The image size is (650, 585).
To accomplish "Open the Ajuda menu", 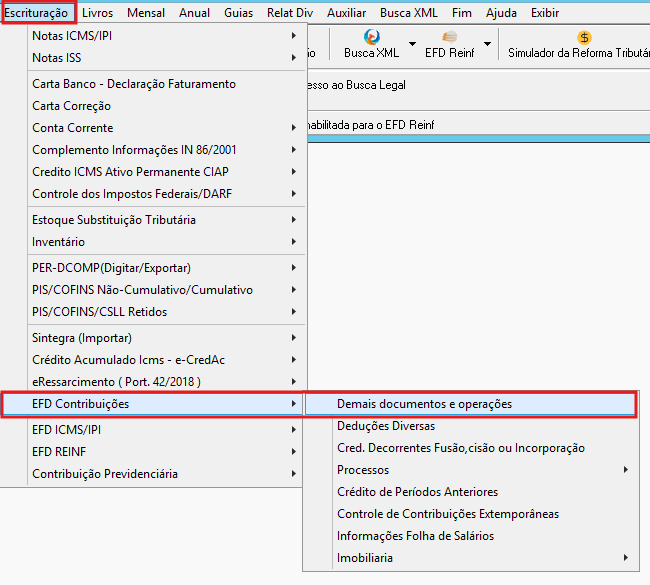I will point(501,13).
